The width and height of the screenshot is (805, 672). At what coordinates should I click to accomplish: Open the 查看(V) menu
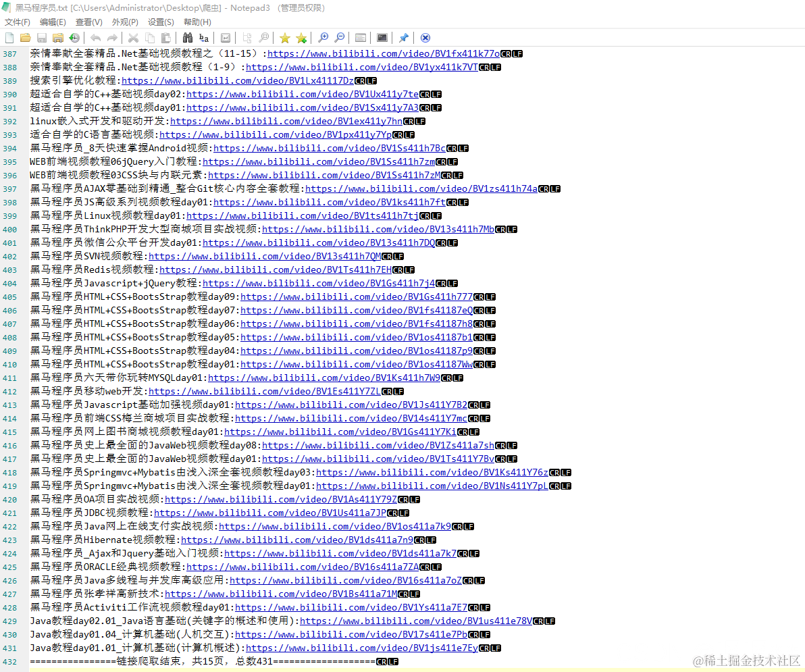click(x=89, y=22)
